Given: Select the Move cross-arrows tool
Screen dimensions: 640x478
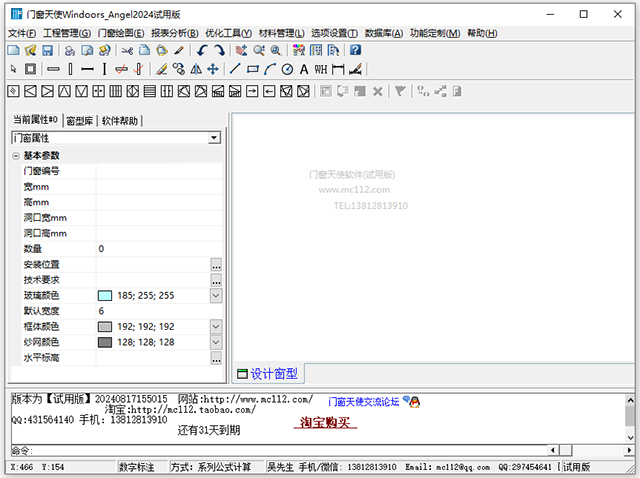Looking at the screenshot, I should [213, 69].
